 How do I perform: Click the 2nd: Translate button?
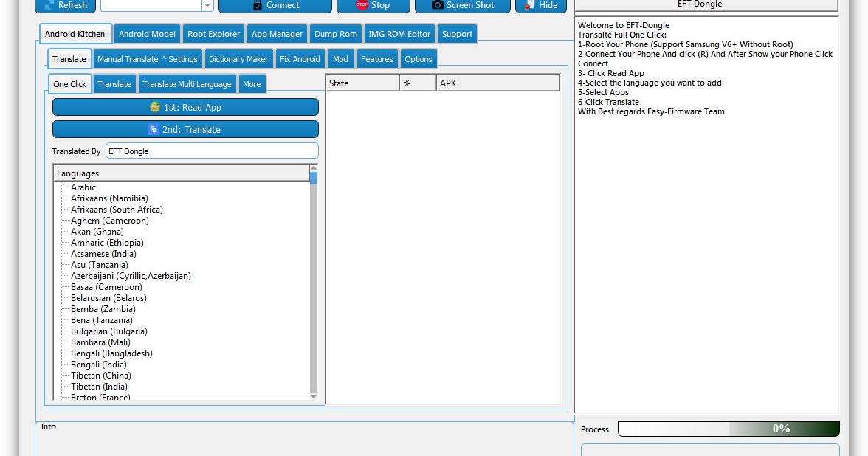pos(185,129)
